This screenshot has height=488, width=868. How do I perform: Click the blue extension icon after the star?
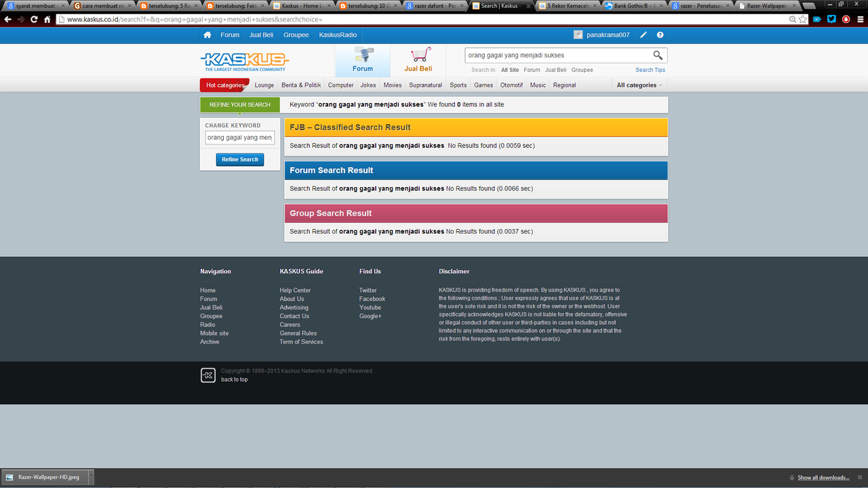(817, 20)
